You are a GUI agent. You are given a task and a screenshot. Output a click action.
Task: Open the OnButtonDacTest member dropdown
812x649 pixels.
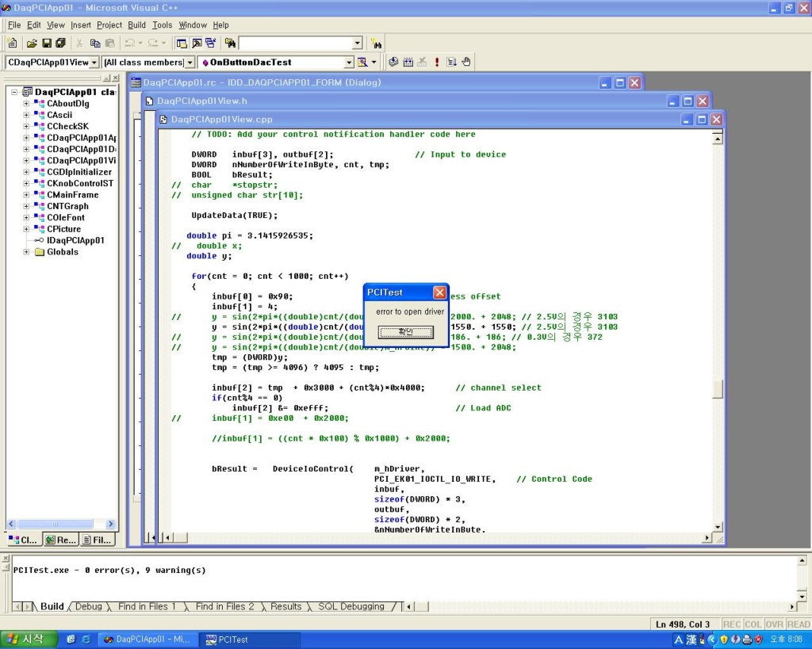point(349,63)
